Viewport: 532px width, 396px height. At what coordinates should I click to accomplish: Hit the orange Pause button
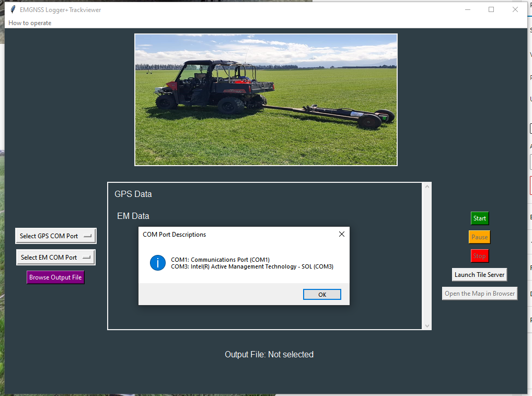click(x=479, y=237)
